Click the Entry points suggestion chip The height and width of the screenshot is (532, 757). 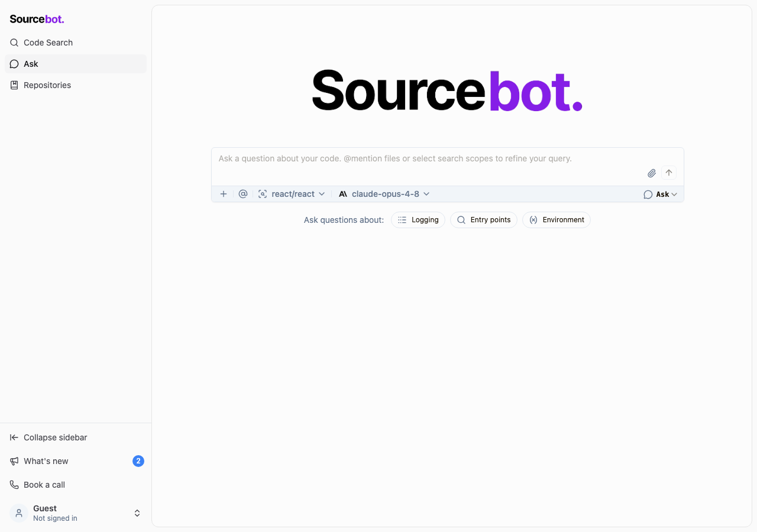pyautogui.click(x=484, y=220)
